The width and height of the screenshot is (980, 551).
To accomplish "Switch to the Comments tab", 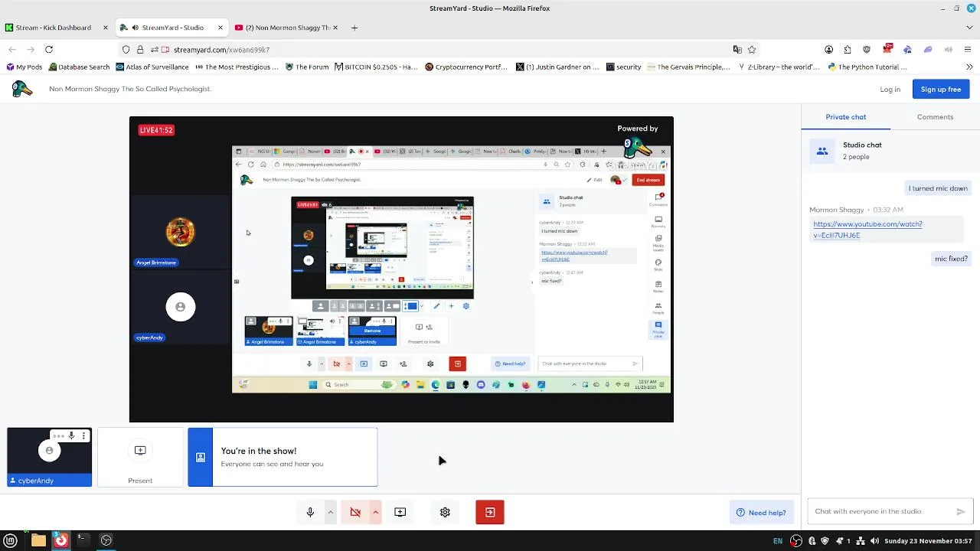I will [x=935, y=117].
